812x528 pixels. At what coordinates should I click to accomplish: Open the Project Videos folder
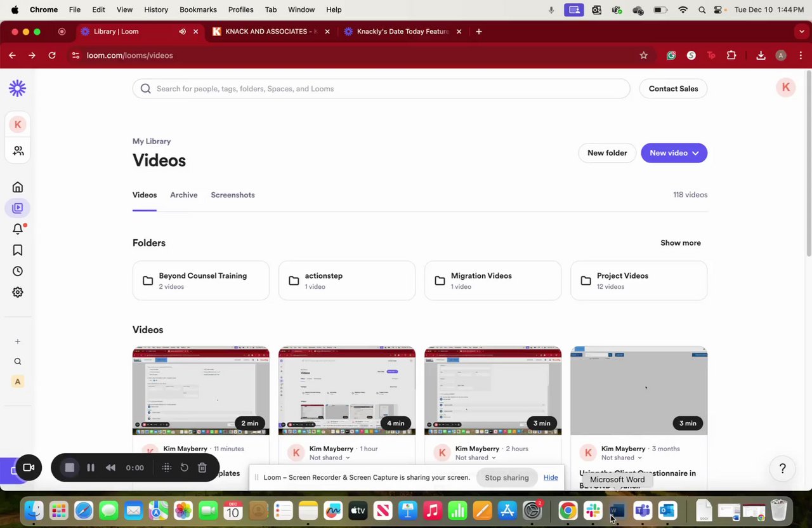click(638, 280)
